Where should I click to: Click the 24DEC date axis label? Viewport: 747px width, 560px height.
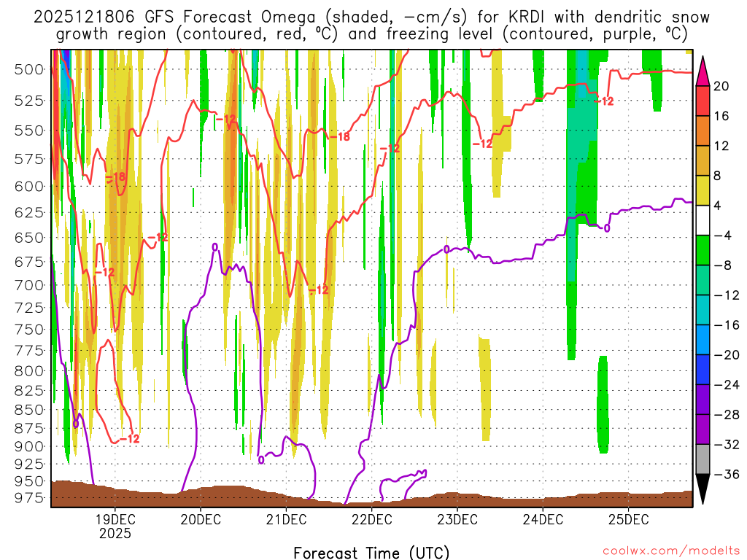[x=543, y=519]
